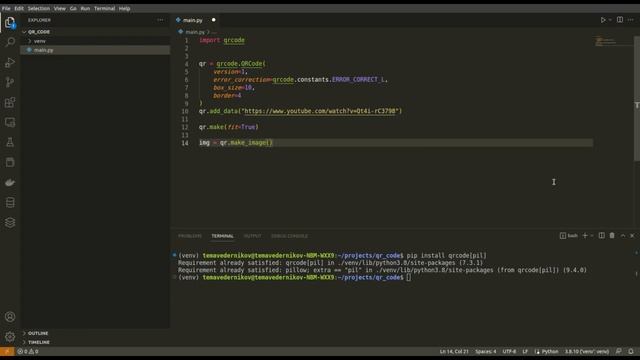The width and height of the screenshot is (640, 360).
Task: Click line number 12 in gutter
Action: point(185,127)
